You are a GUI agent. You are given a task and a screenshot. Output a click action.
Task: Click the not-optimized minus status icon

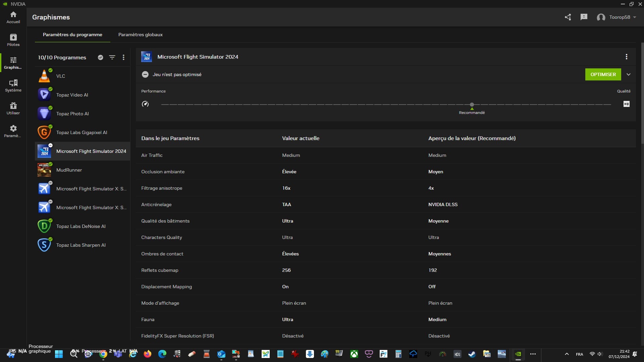[x=145, y=74]
